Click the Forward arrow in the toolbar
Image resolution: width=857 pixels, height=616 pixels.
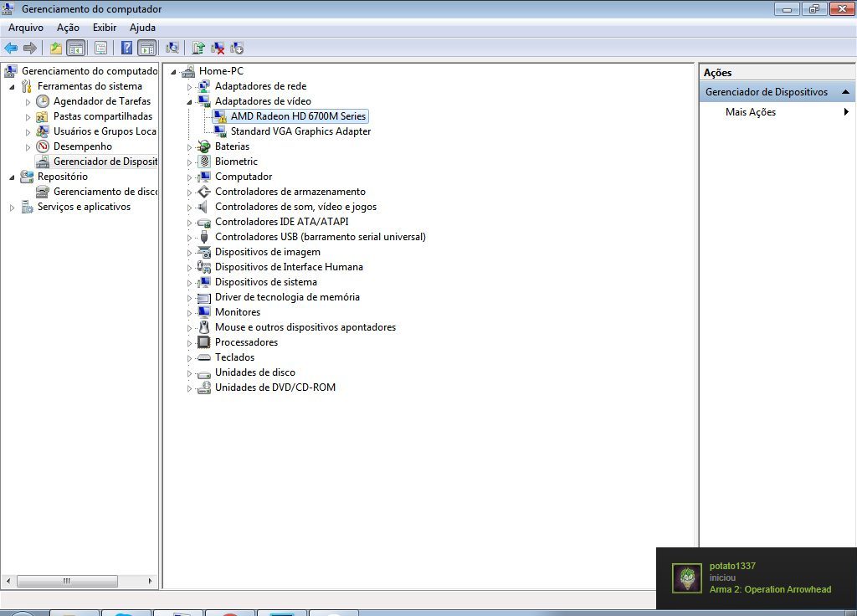30,48
